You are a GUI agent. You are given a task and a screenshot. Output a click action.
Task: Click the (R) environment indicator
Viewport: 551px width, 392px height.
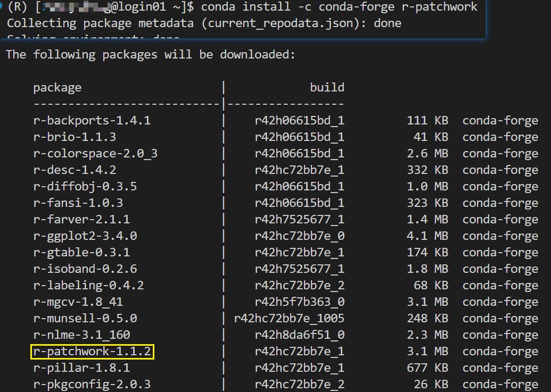point(17,6)
